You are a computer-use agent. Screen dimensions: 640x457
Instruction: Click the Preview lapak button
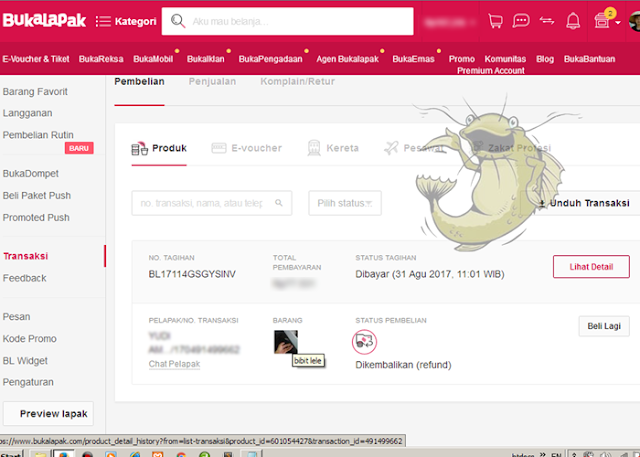[x=48, y=414]
